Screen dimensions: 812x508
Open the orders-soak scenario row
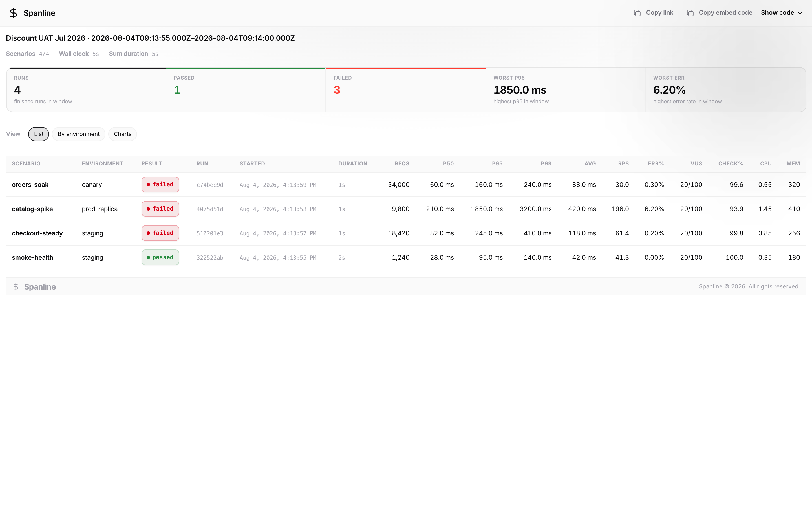(406, 185)
